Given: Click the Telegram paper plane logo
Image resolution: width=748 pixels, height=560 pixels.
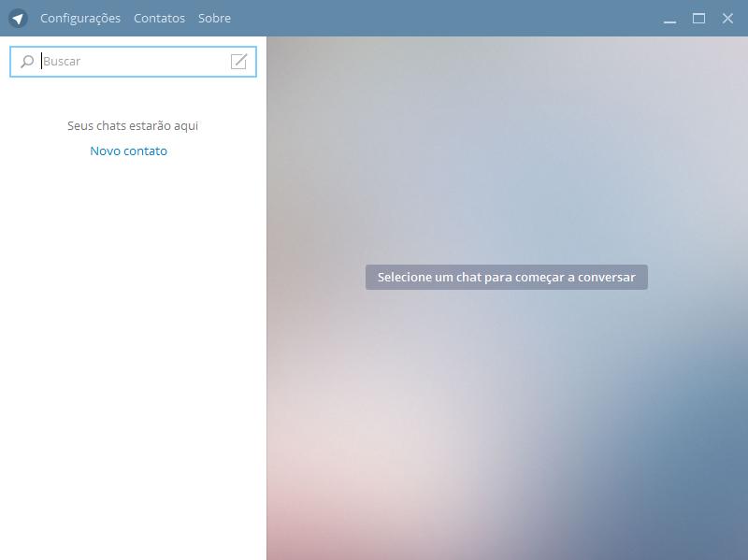Looking at the screenshot, I should (18, 18).
